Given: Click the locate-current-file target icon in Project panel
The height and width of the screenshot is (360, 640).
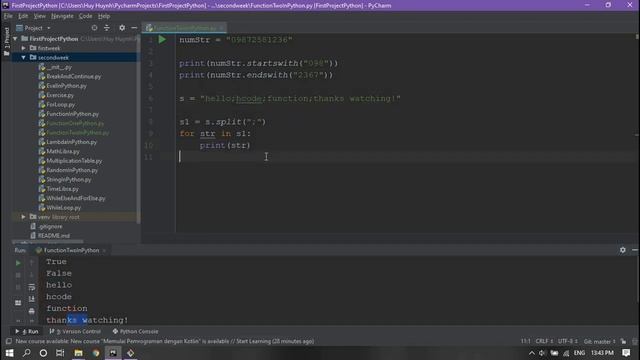Looking at the screenshot, I should pyautogui.click(x=94, y=28).
